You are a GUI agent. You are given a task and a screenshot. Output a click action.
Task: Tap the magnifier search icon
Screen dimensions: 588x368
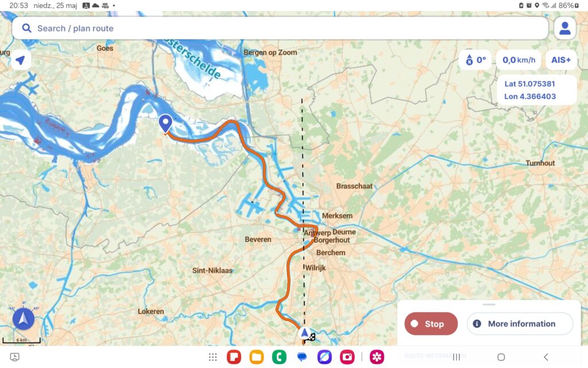pyautogui.click(x=26, y=28)
